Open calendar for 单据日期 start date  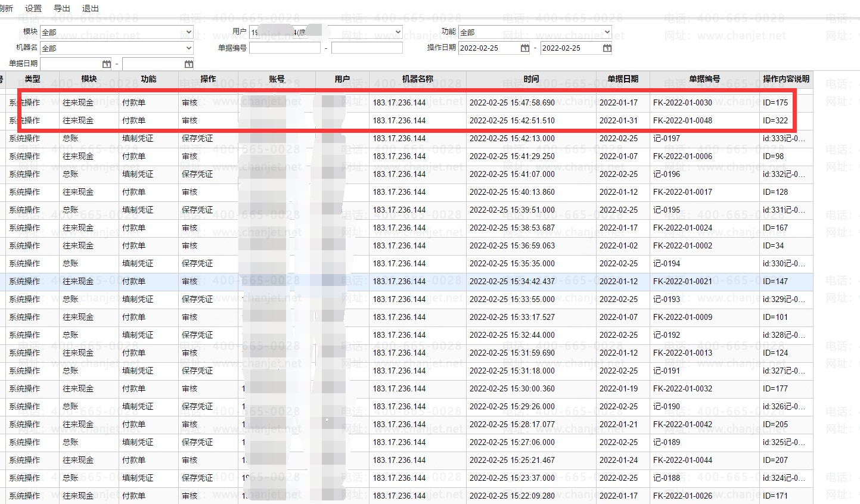click(107, 64)
